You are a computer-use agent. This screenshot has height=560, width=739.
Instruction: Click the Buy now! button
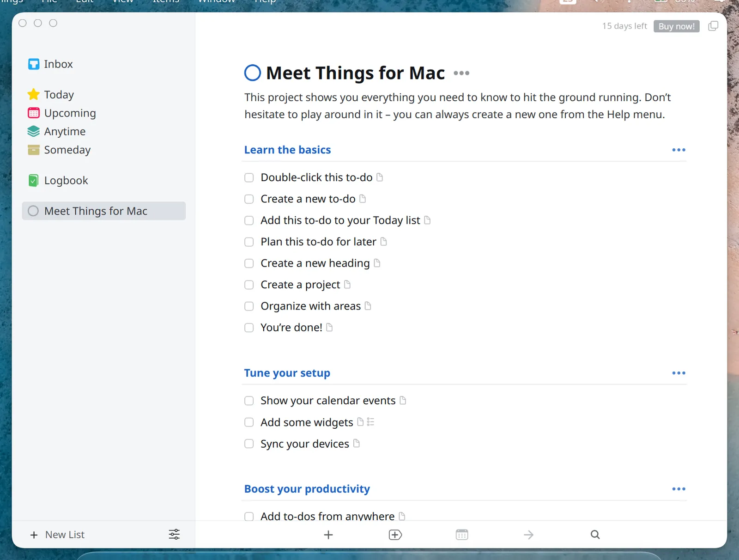pyautogui.click(x=676, y=26)
